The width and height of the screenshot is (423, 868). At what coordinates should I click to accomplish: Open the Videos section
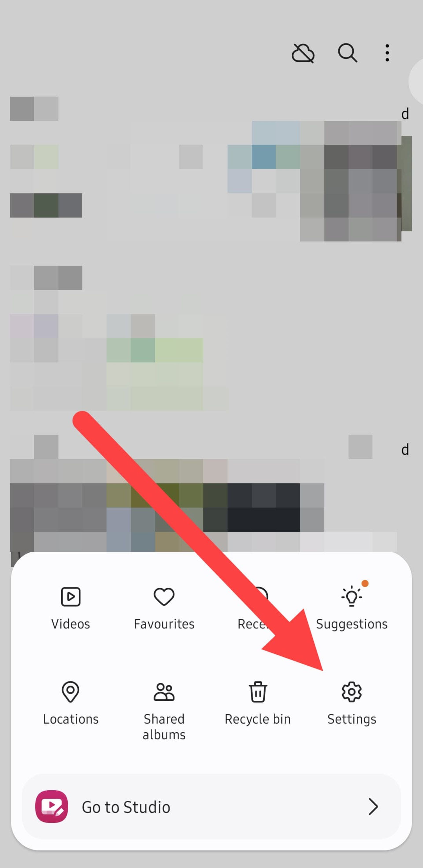pos(70,605)
